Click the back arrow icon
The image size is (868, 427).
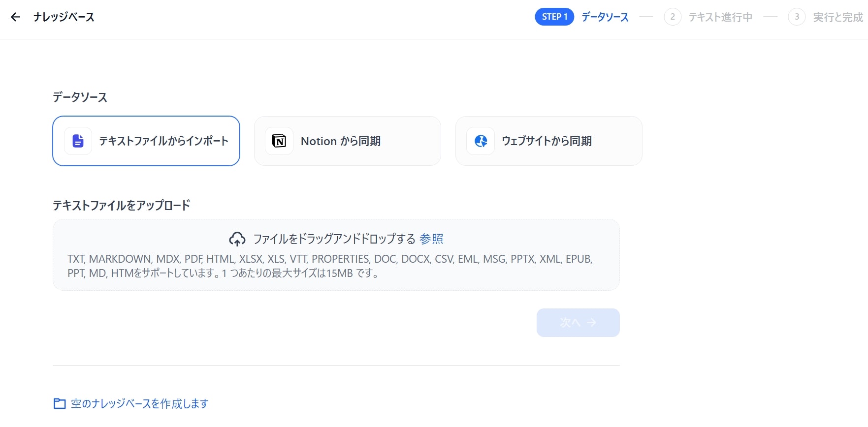(15, 17)
